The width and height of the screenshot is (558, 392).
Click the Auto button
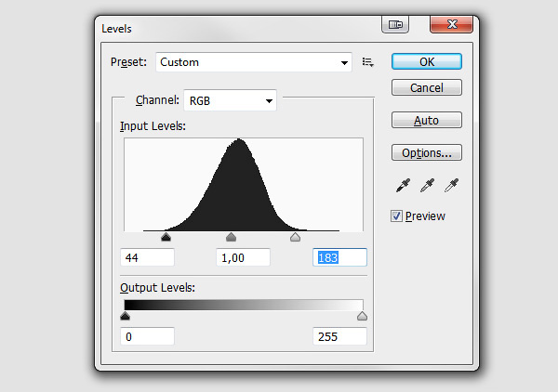coord(427,120)
